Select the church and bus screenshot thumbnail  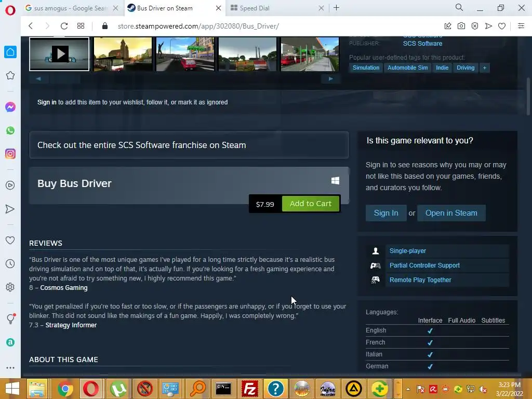(x=123, y=54)
